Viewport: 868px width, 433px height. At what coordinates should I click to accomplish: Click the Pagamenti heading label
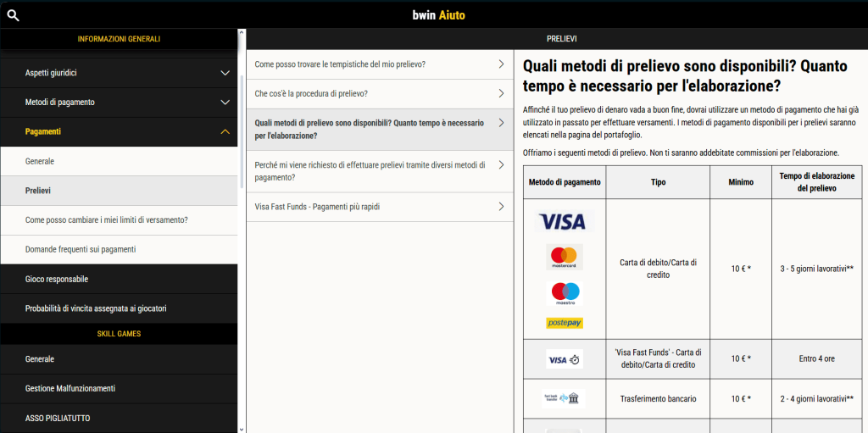coord(43,132)
